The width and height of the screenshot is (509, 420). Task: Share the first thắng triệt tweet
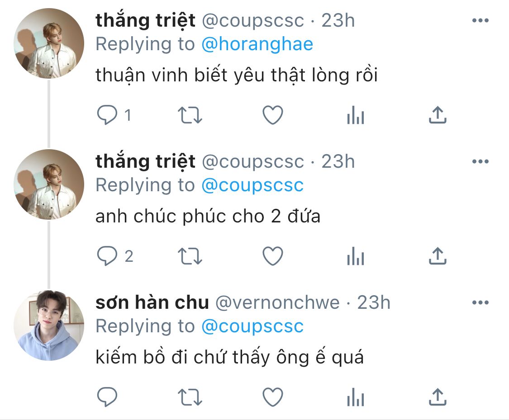(x=438, y=115)
